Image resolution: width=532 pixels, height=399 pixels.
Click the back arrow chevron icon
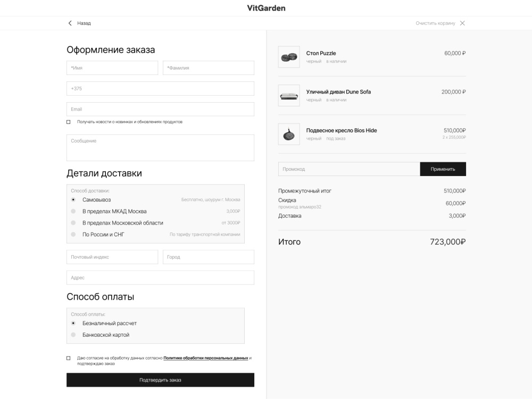click(70, 23)
